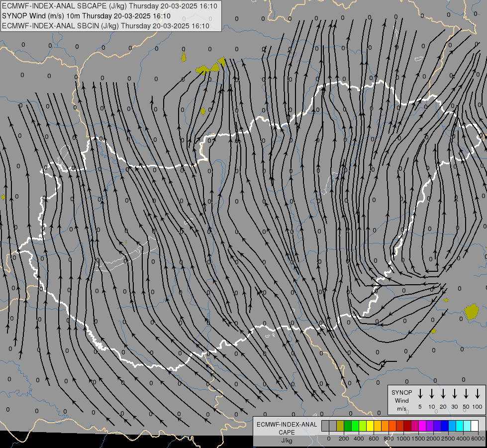
Task: Click 'ECMWF-INDEX-ANAL' label in CAPE legend
Action: pos(287,425)
